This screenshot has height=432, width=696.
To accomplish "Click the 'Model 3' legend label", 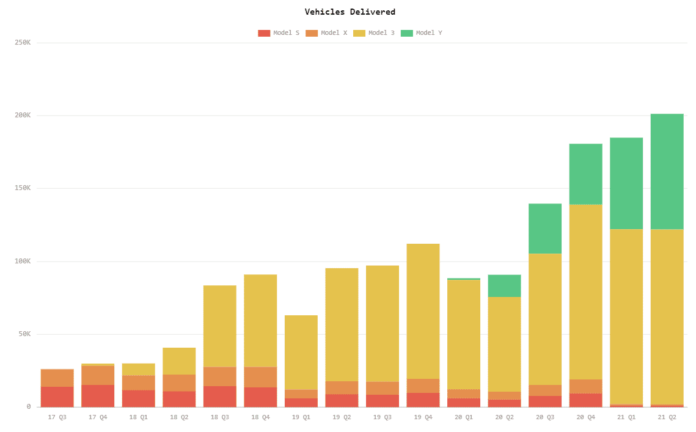I will point(381,33).
